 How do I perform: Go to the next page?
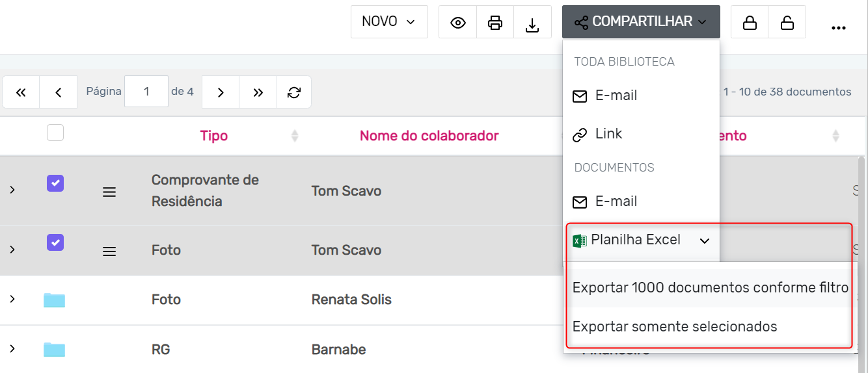tap(221, 92)
